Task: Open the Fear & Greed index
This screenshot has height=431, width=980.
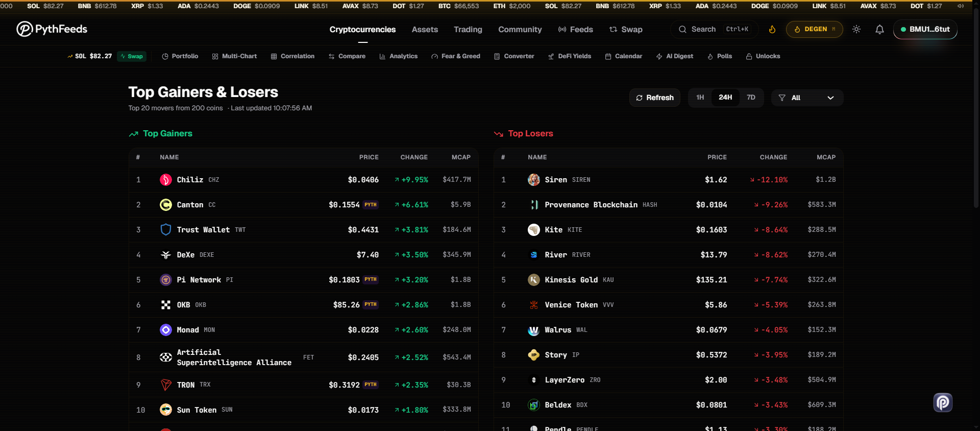Action: [x=456, y=56]
